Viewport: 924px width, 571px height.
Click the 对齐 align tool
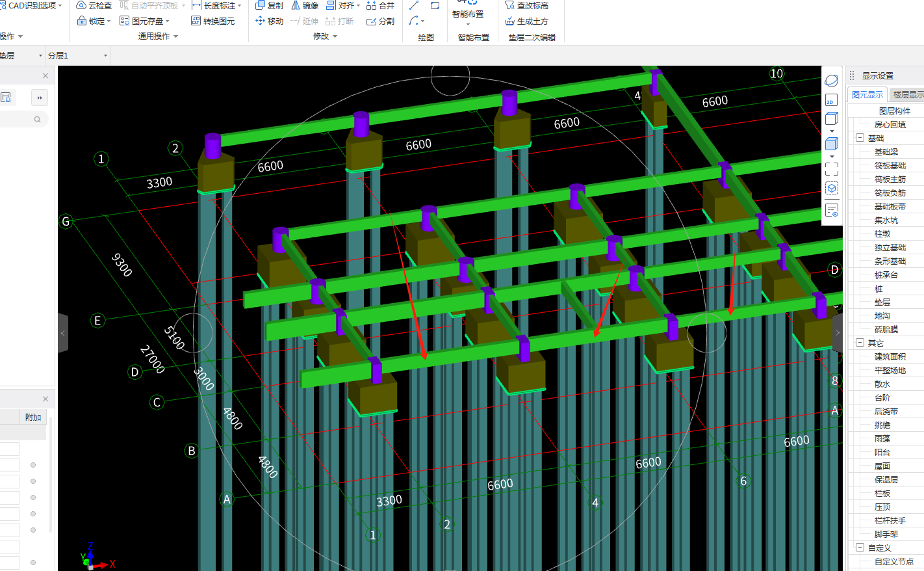(x=343, y=5)
